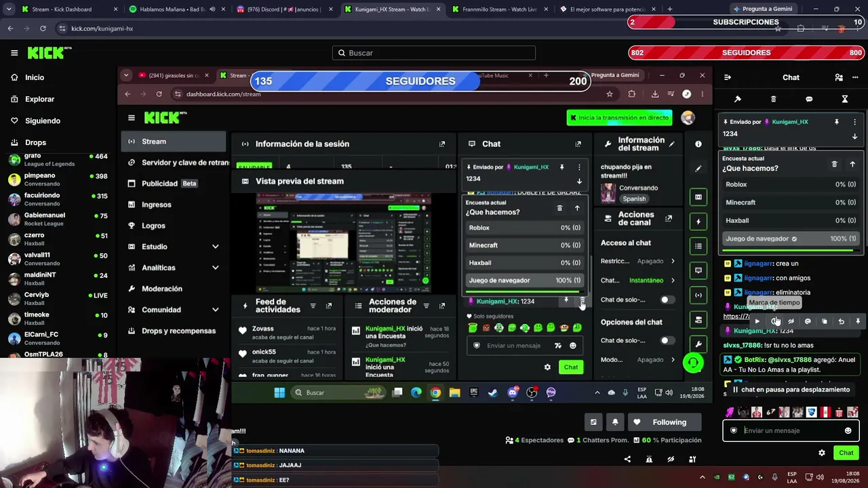Click the hourglass icon in the chat toolbar
This screenshot has height=488, width=868.
pos(845,99)
